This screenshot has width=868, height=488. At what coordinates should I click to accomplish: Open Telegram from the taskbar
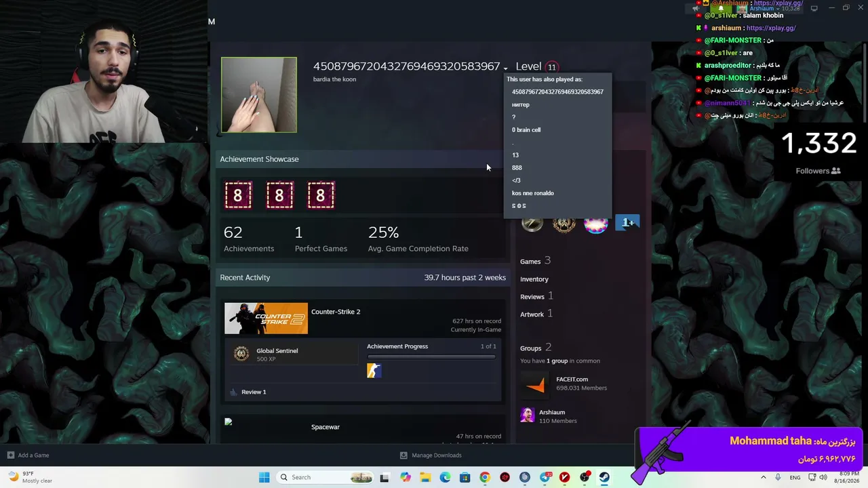tap(545, 477)
